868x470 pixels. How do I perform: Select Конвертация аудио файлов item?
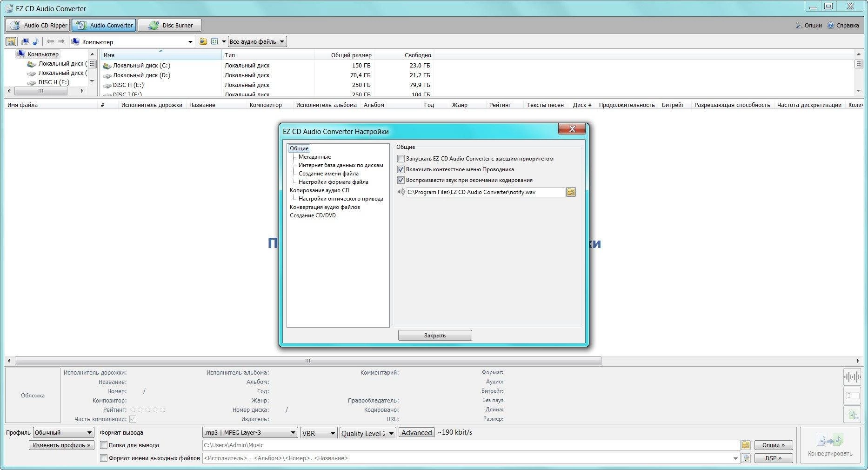(325, 207)
